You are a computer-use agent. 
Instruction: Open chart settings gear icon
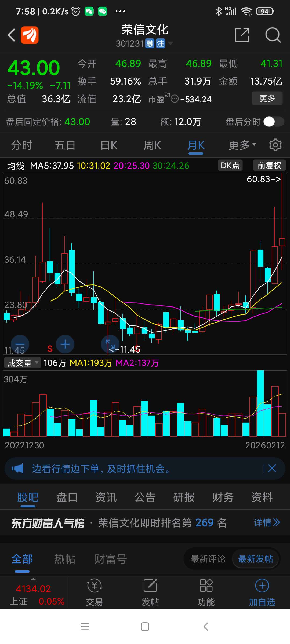275,145
